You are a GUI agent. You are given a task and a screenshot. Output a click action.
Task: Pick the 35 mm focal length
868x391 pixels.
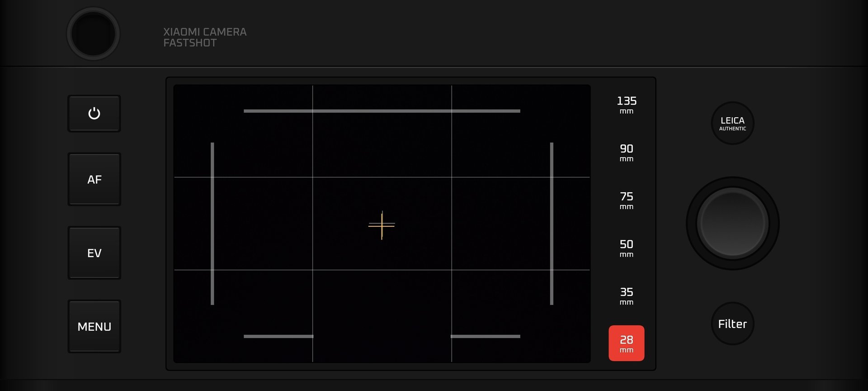[626, 296]
